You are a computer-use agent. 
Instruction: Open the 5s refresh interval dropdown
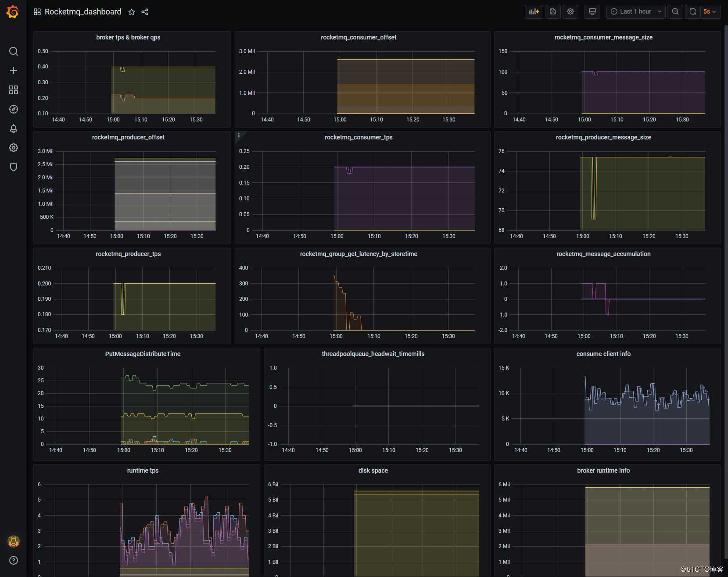pos(710,12)
